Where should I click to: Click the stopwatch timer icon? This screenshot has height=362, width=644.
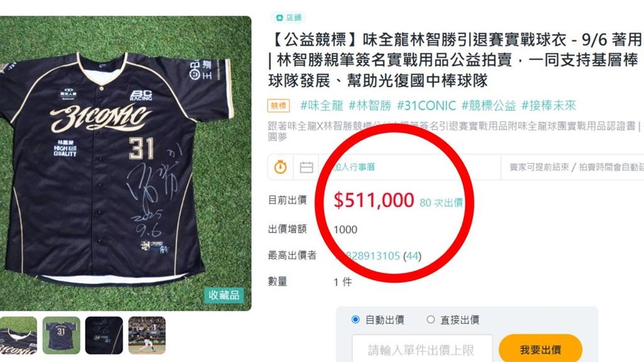coord(280,167)
